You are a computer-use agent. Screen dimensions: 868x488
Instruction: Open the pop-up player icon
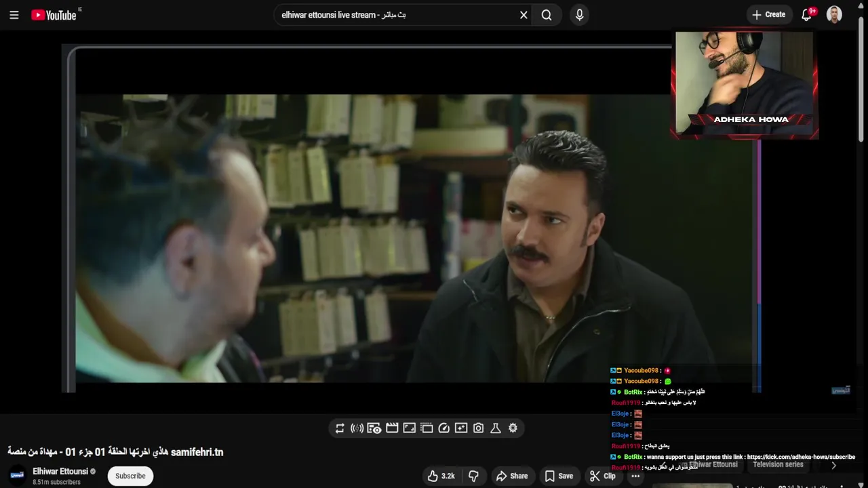(x=427, y=428)
